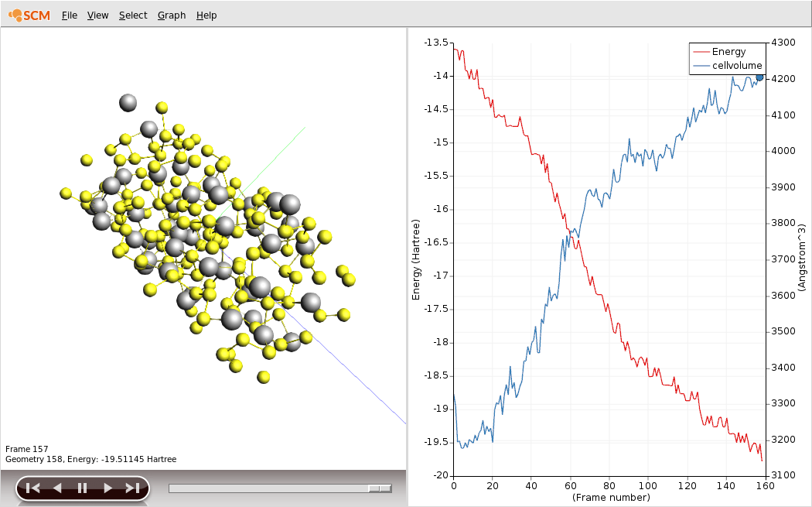Jump to the first frame of the animation

pos(32,488)
